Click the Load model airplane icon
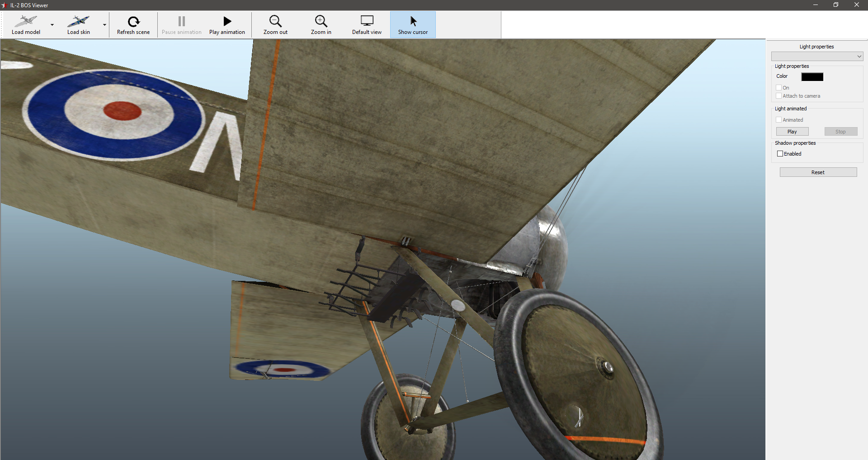Viewport: 868px width, 460px height. point(26,21)
